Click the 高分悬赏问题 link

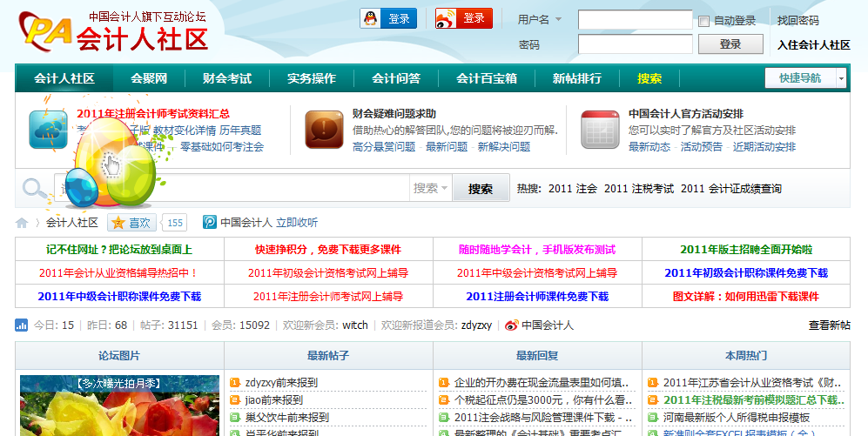(x=384, y=146)
